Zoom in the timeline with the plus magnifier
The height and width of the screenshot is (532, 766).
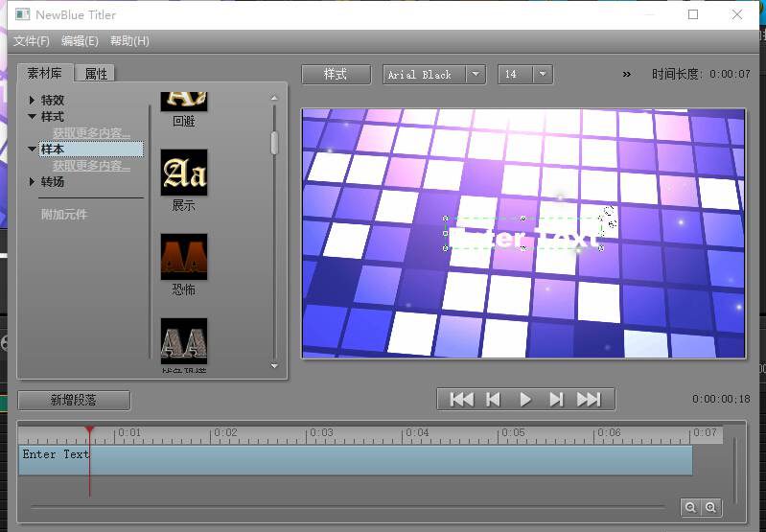tap(710, 508)
